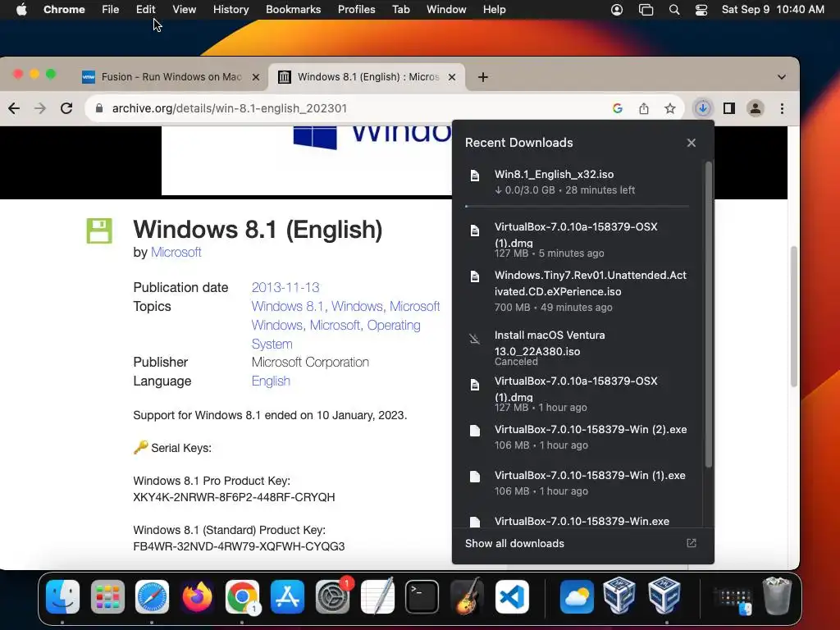Open the side panel icon
This screenshot has height=630, width=840.
pos(729,109)
